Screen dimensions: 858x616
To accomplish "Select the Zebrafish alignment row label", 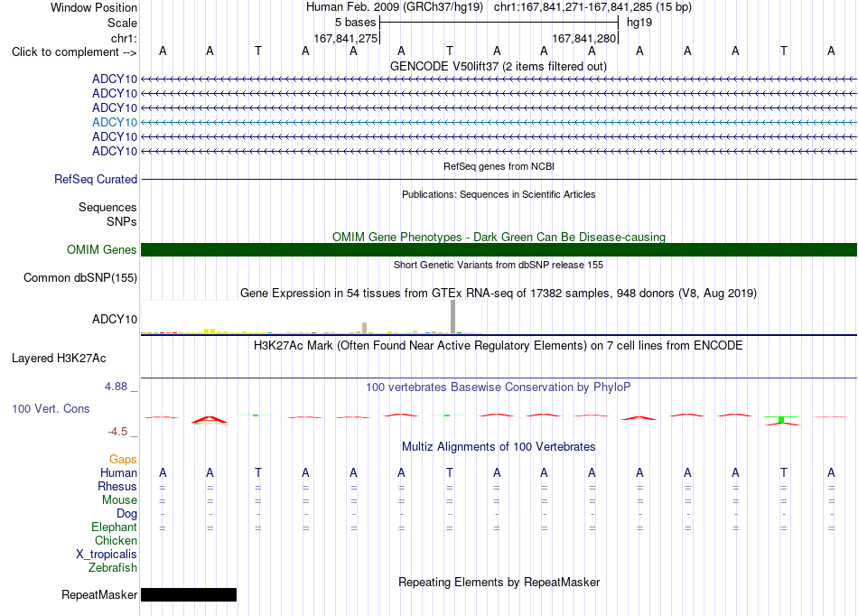I will (x=113, y=568).
